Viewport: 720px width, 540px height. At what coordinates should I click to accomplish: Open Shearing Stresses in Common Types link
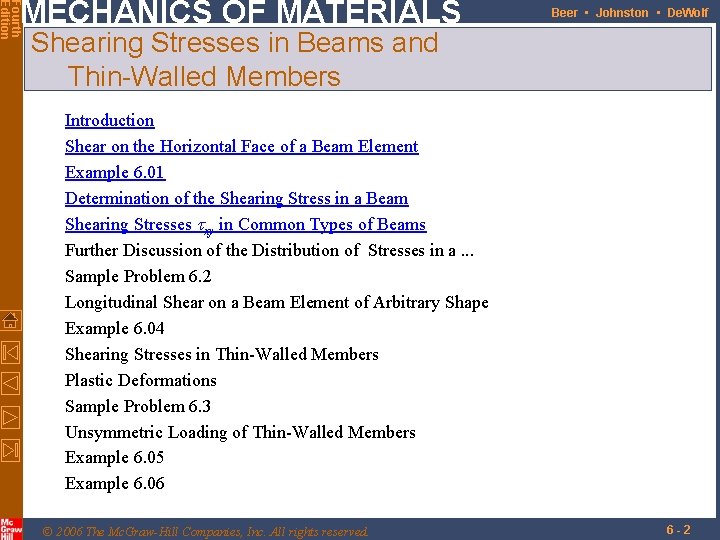[x=246, y=225]
